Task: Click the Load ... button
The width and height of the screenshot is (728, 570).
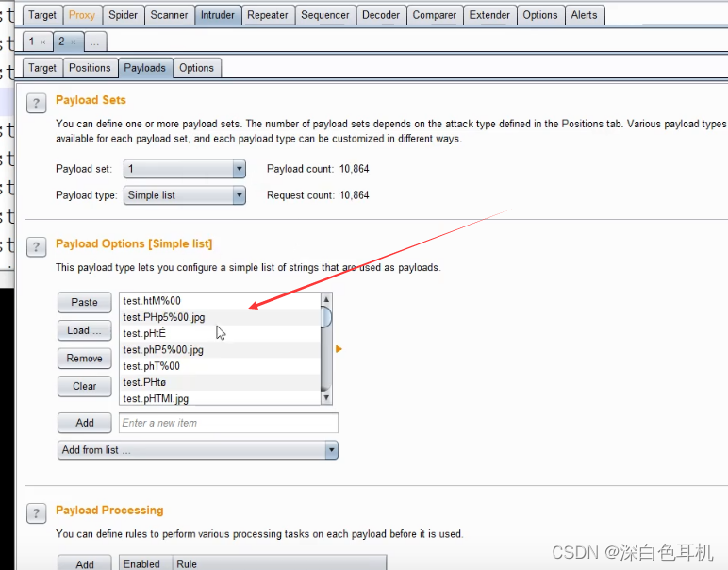Action: [85, 330]
